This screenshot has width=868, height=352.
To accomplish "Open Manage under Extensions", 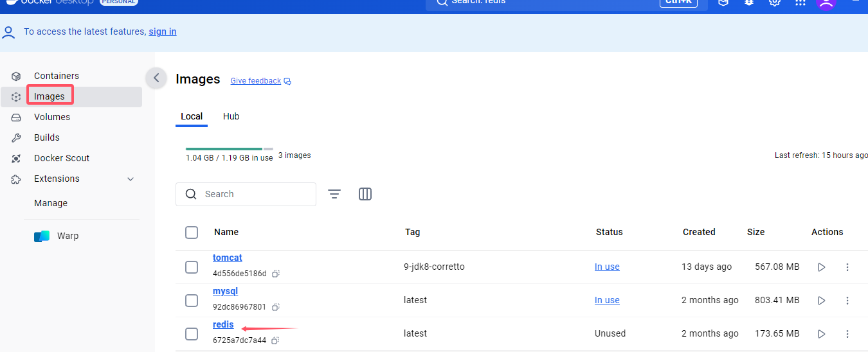I will (51, 203).
